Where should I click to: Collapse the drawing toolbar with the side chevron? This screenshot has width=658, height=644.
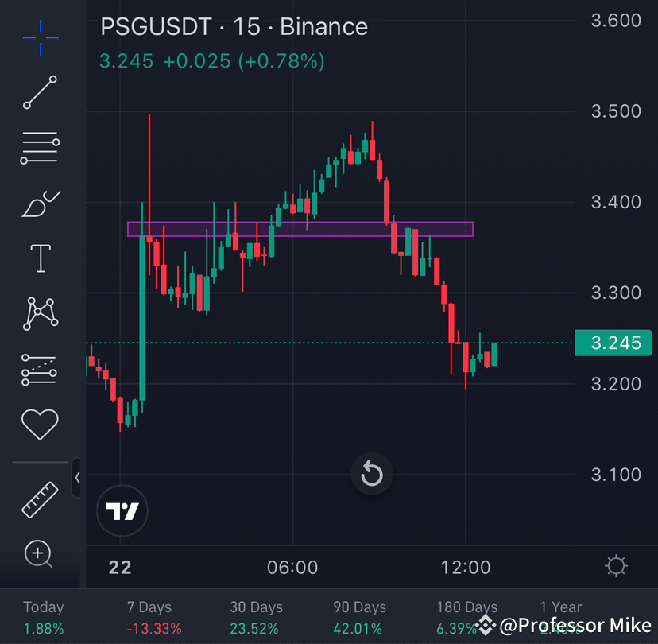76,479
